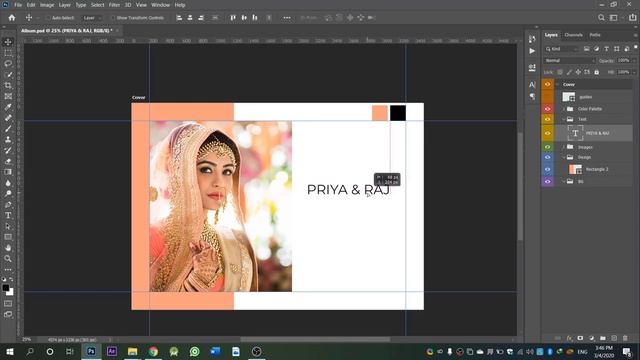Select the Horizontal Type tool
The image size is (640, 360).
pos(8,215)
